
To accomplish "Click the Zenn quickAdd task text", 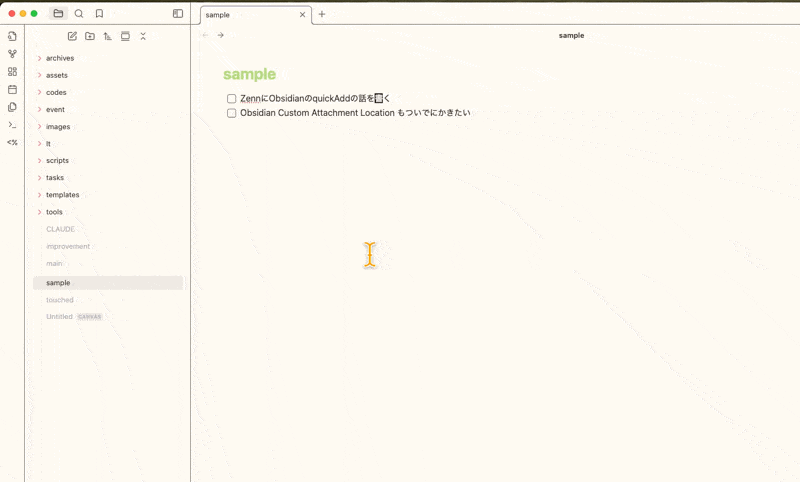I will pyautogui.click(x=315, y=98).
